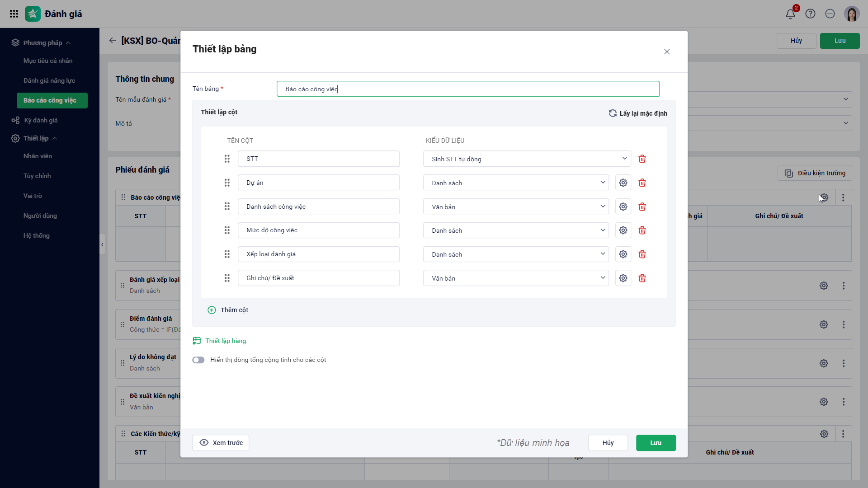Open the user avatar profile menu

[852, 14]
